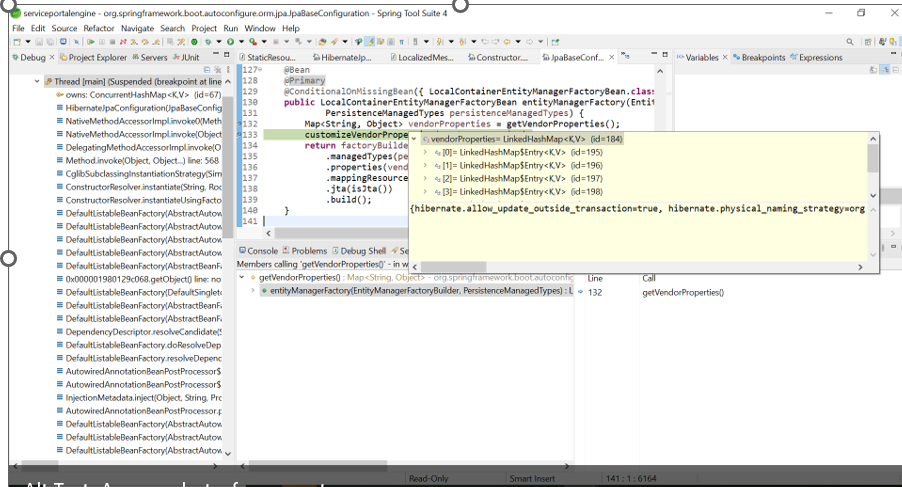Viewport: 902px width, 487px height.
Task: Click the green Run button in toolbar
Action: (x=229, y=42)
